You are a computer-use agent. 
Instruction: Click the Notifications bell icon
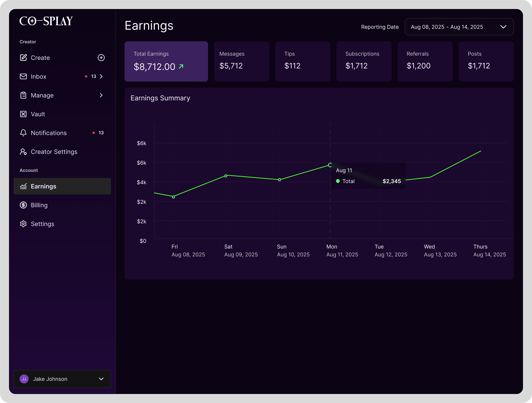point(23,133)
